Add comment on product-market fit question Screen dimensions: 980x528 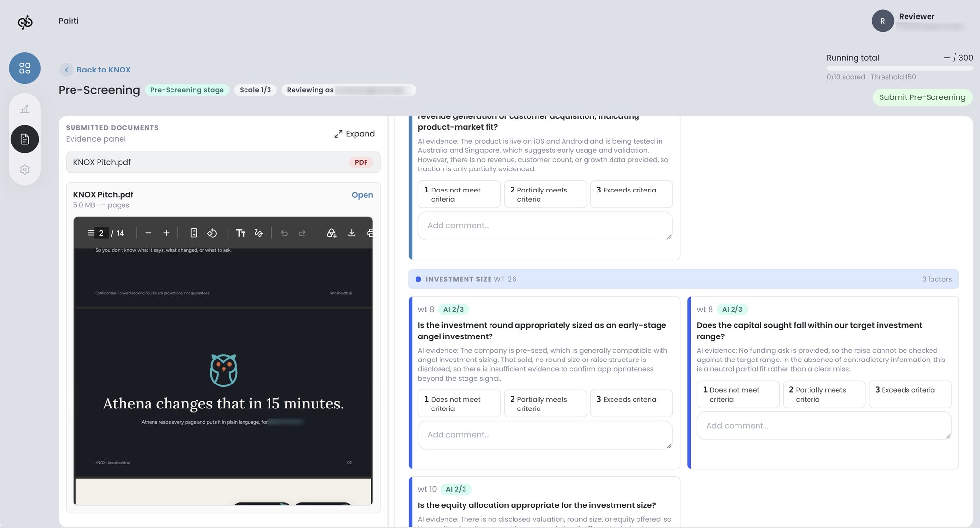coord(545,226)
